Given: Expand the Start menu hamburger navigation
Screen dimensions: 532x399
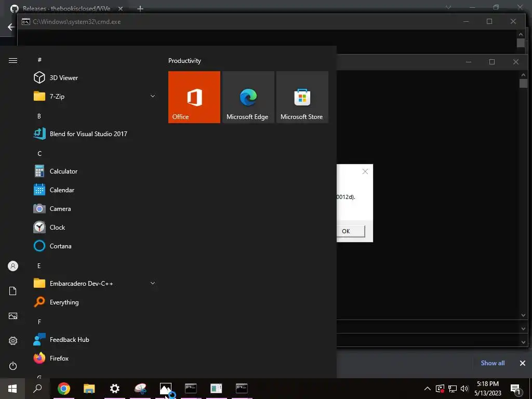Looking at the screenshot, I should (x=13, y=60).
